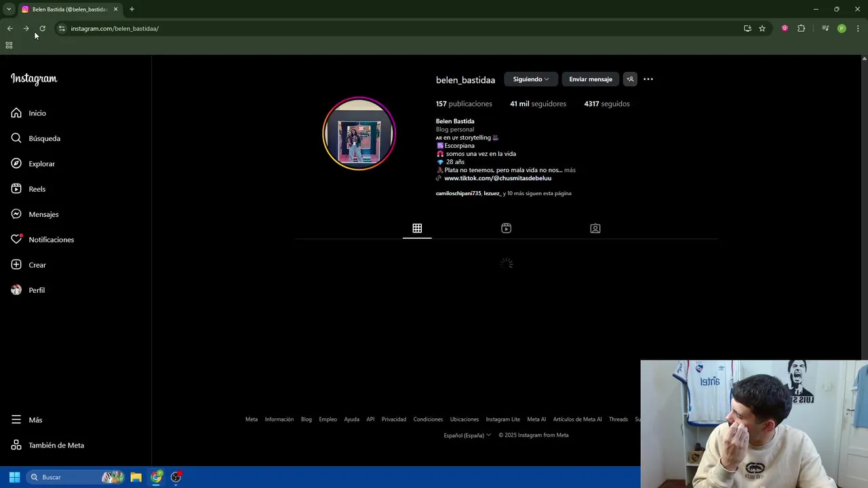Click the Crear plus icon
The width and height of the screenshot is (868, 488).
point(16,265)
